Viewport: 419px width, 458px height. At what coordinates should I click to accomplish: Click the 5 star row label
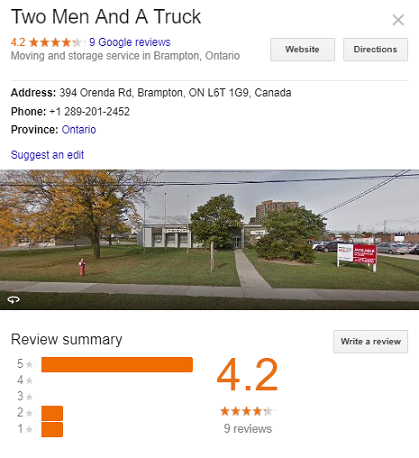(x=25, y=364)
